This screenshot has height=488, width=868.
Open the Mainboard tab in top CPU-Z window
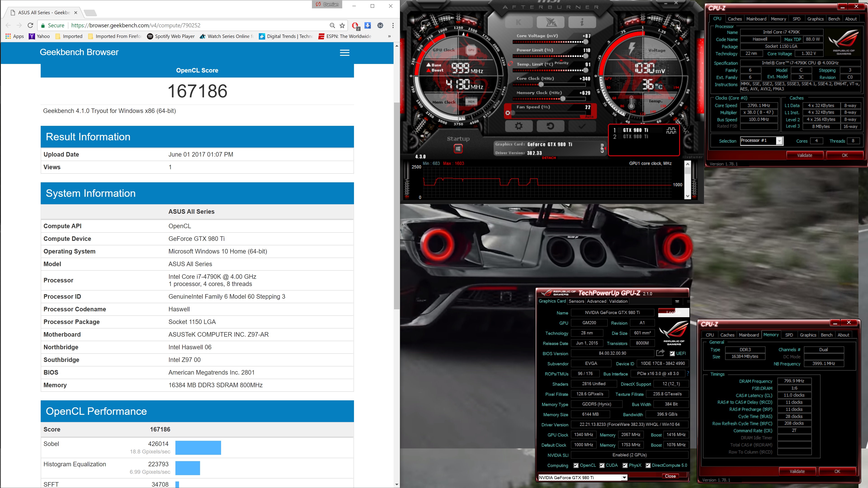point(756,19)
